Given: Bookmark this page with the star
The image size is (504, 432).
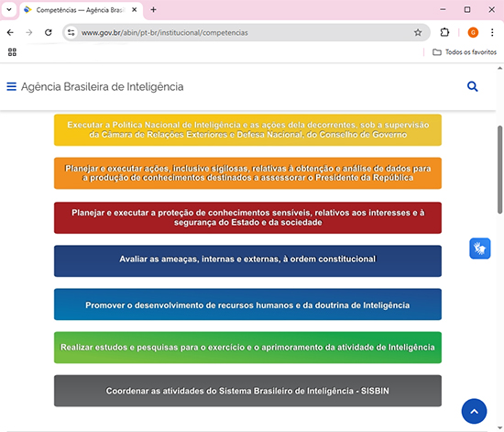Looking at the screenshot, I should (418, 32).
